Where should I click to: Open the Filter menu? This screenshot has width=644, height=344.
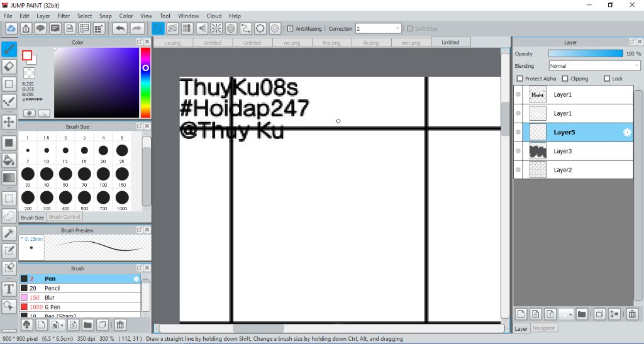64,16
